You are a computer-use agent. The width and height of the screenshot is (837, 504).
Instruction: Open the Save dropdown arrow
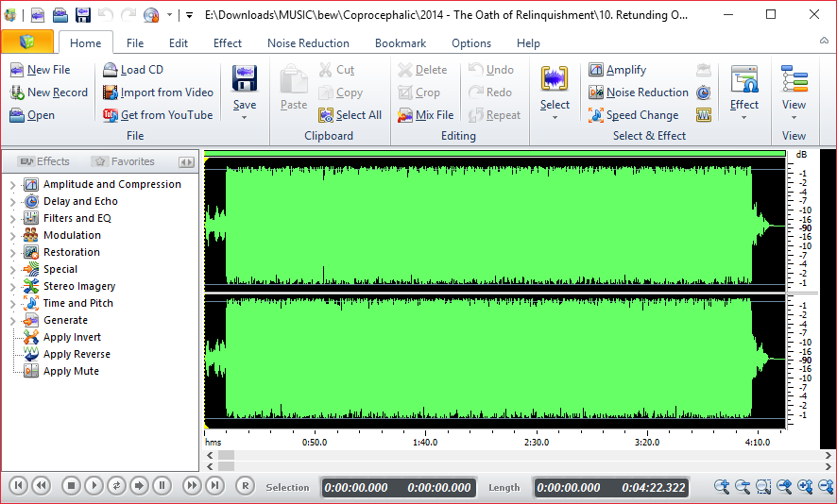[x=245, y=117]
